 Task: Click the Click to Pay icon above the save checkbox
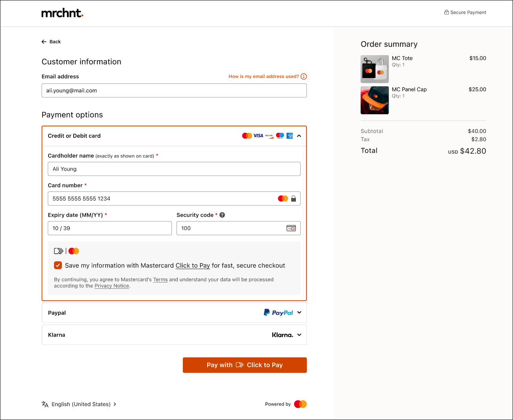coord(58,251)
